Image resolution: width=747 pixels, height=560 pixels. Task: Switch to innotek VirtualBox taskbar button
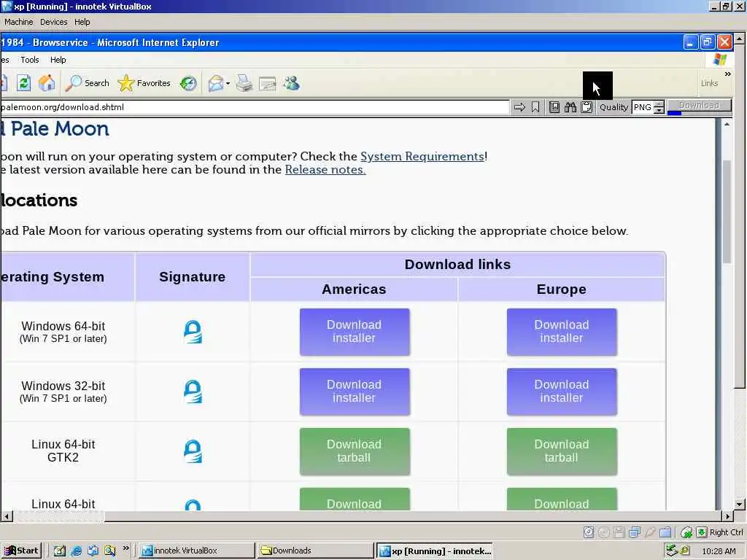(196, 551)
